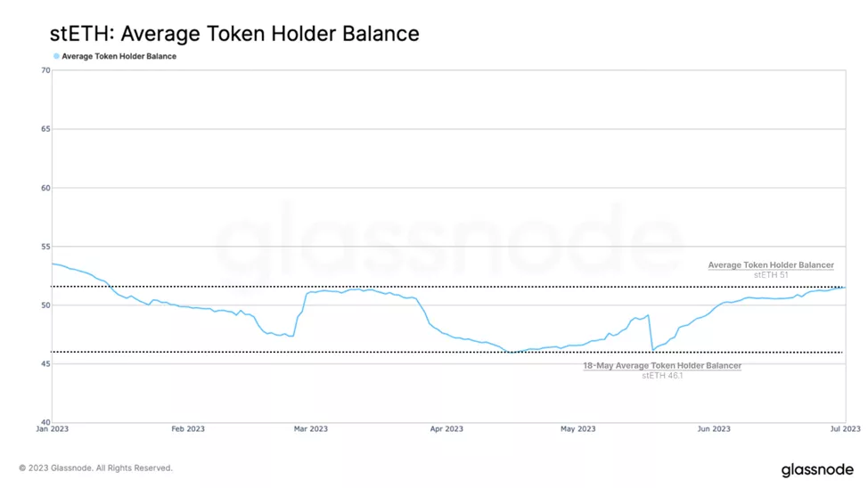Click the 'stETH 51' annotation value
The image size is (868, 488).
tap(771, 275)
